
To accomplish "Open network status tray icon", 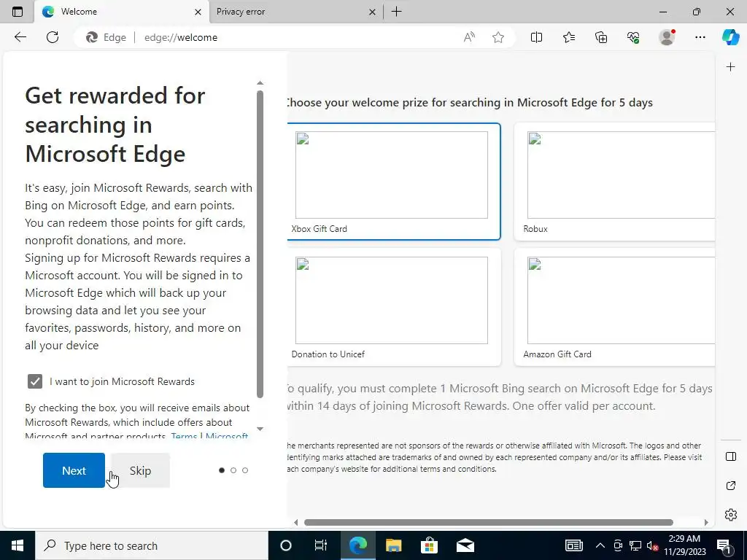I will tap(635, 545).
